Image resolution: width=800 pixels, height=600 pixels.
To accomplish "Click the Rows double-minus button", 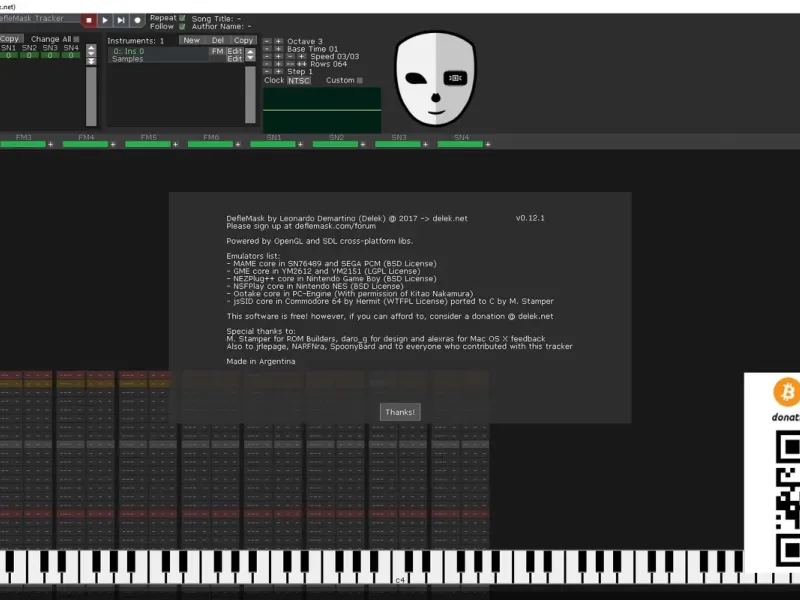I will [x=290, y=64].
